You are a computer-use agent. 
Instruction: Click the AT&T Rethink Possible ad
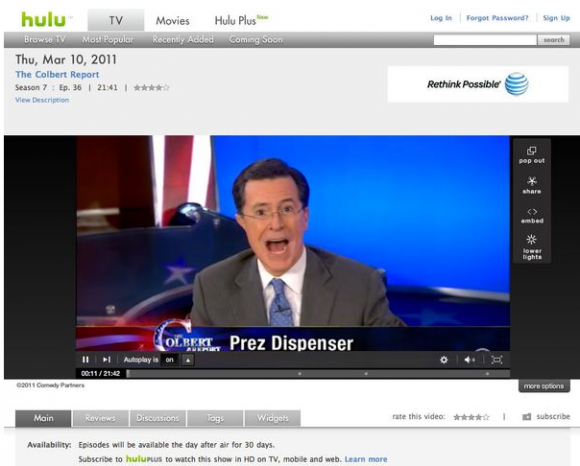click(478, 84)
